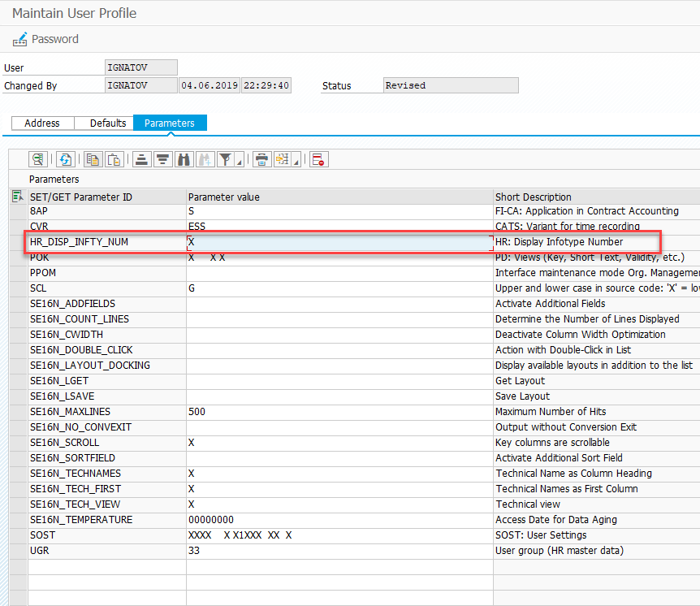700x606 pixels.
Task: Delete row using the red minus icon
Action: coord(319,159)
